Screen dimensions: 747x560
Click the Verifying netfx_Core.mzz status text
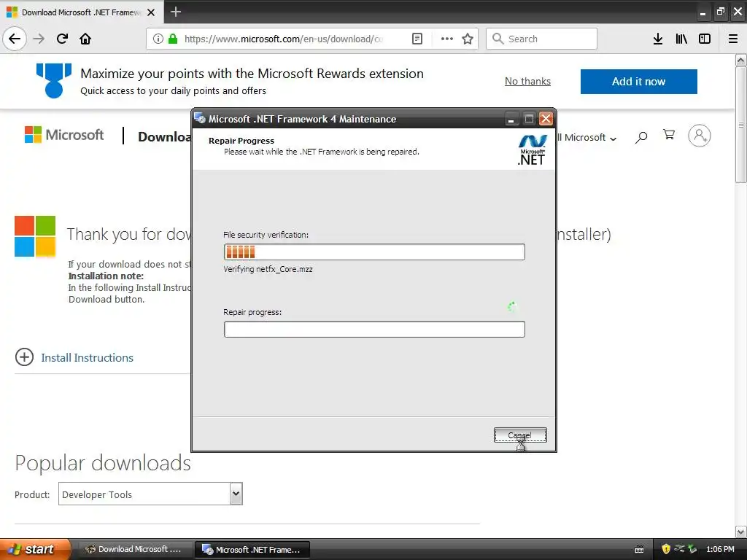point(268,269)
